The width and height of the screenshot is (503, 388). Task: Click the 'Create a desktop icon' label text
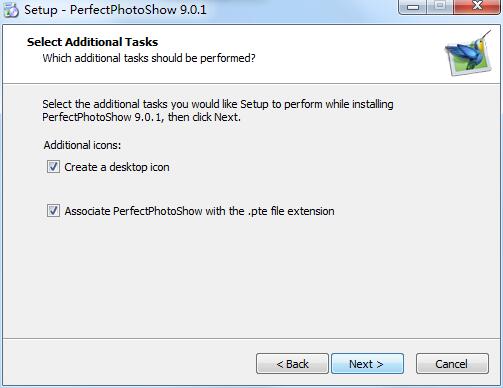click(117, 167)
